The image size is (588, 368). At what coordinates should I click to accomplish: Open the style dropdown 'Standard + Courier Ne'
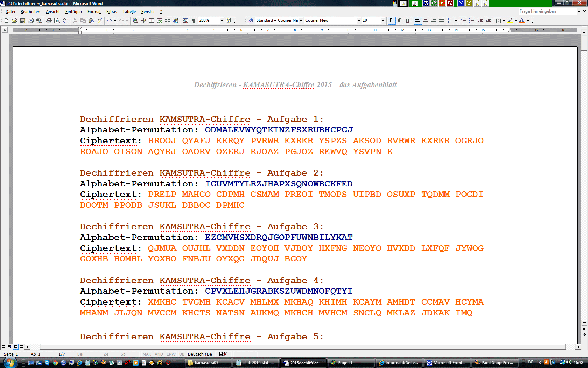click(301, 21)
